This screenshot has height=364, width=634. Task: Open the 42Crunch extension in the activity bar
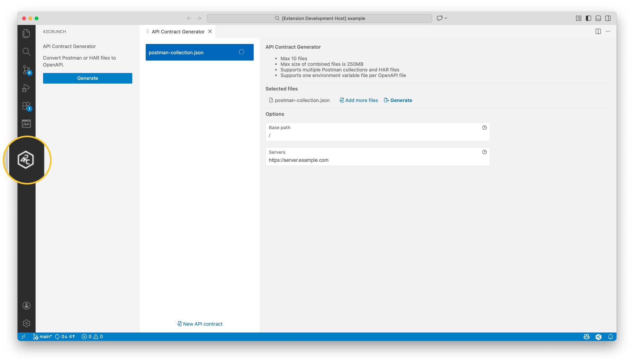coord(27,160)
